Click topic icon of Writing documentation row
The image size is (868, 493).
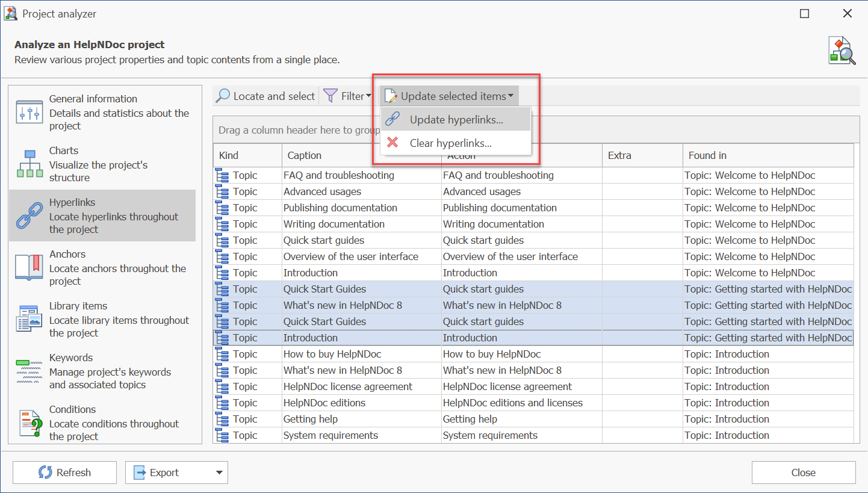coord(222,225)
